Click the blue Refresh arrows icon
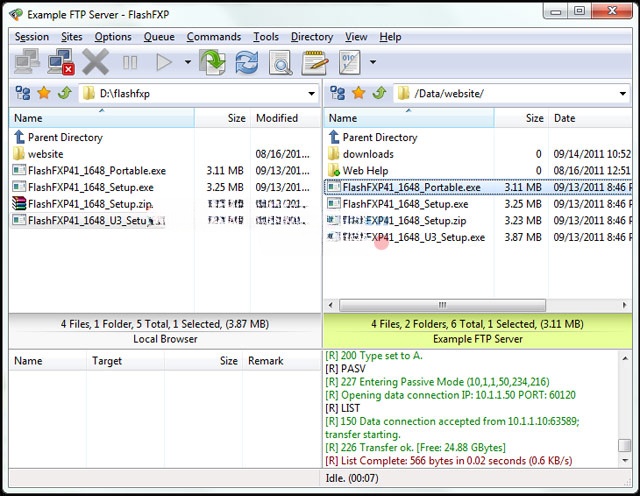640x496 pixels. point(247,62)
